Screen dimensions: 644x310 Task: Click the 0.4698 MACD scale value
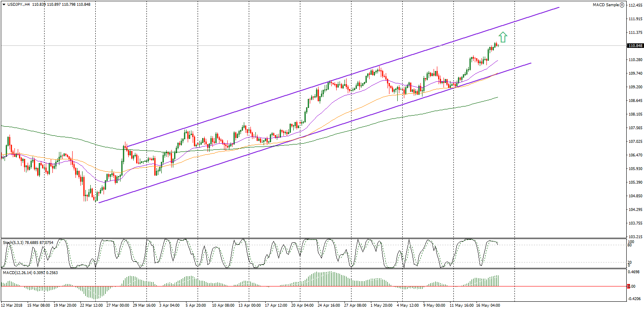pyautogui.click(x=635, y=272)
